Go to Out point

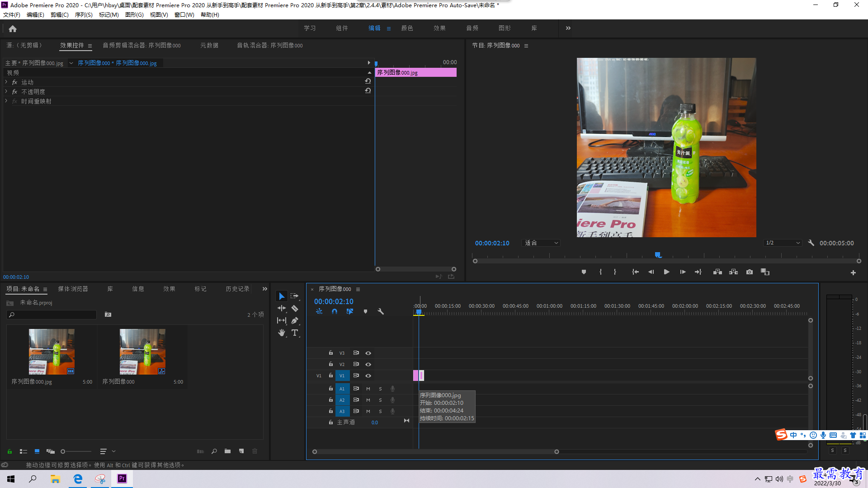click(x=698, y=272)
